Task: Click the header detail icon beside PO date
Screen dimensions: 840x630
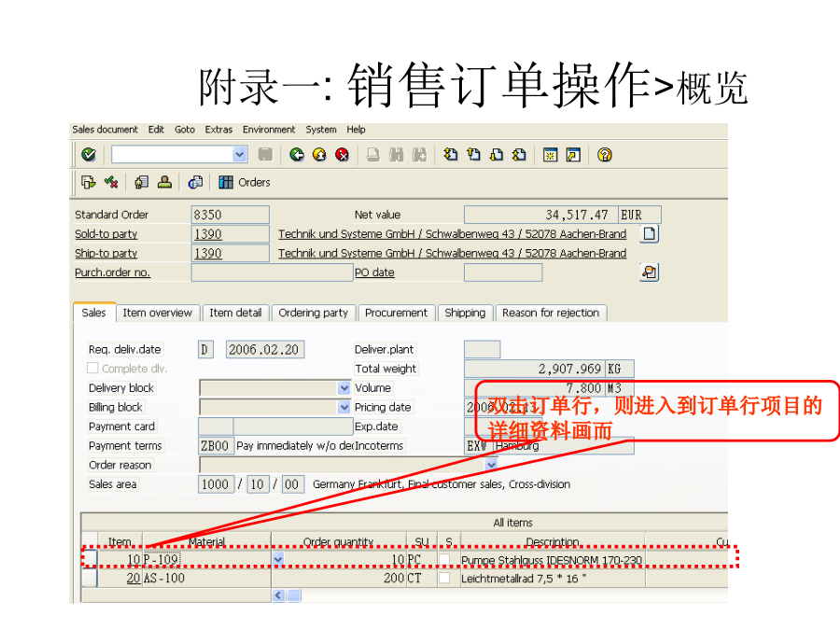Action: coord(650,273)
